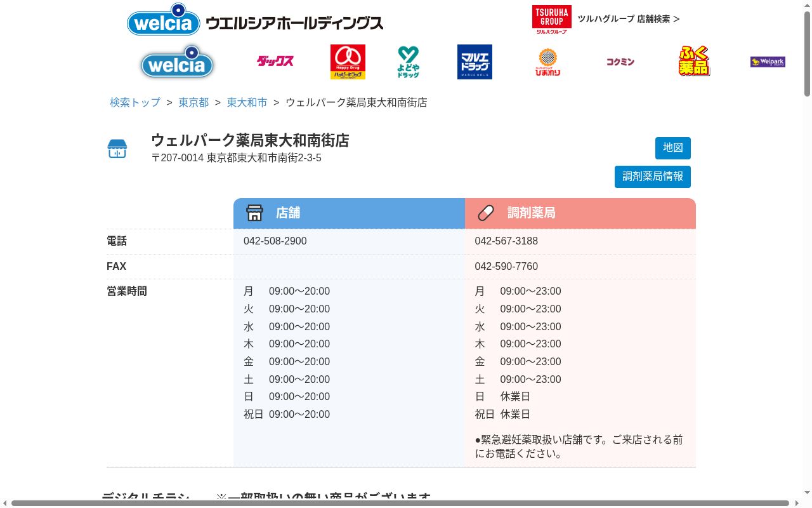Click the pill icon in 調剤薬局 header

pos(486,213)
